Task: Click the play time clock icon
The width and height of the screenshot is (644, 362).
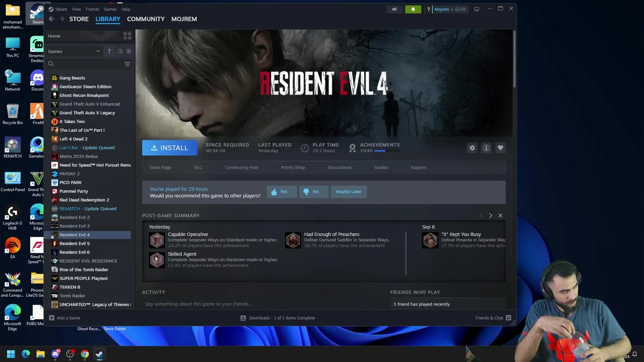Action: click(305, 148)
